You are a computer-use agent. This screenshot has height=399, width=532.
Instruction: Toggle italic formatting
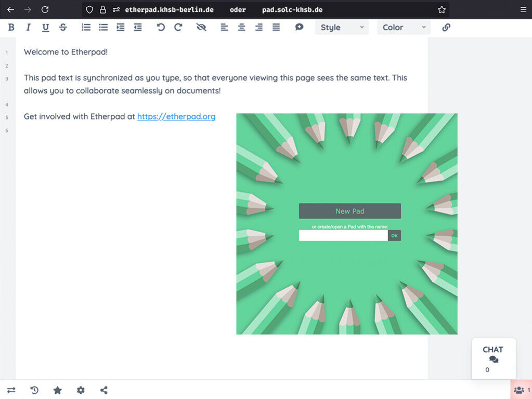28,28
